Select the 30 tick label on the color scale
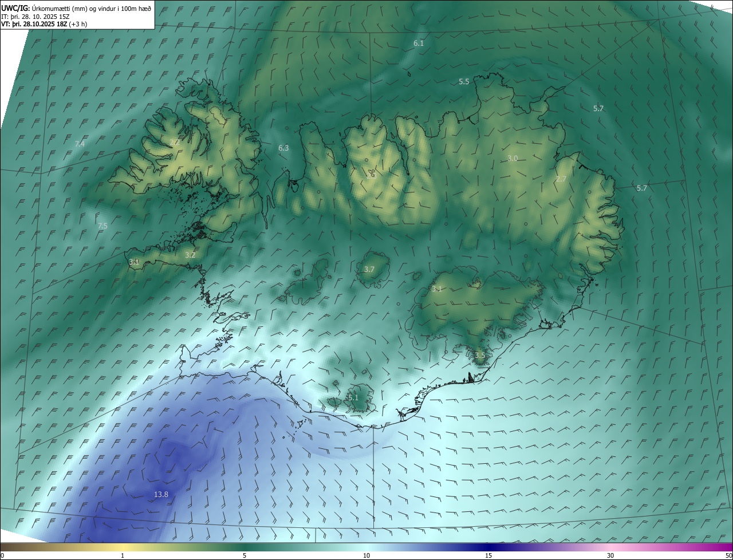 tap(610, 555)
